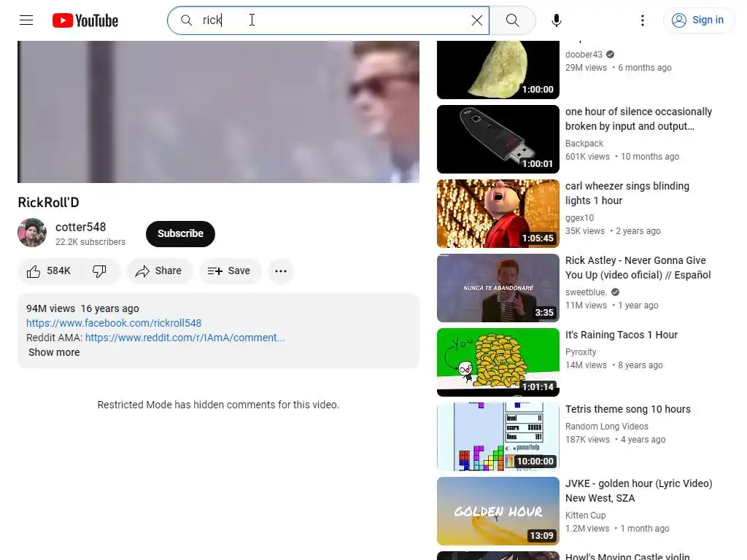Open USB drive one hour silence thumbnail

click(498, 139)
